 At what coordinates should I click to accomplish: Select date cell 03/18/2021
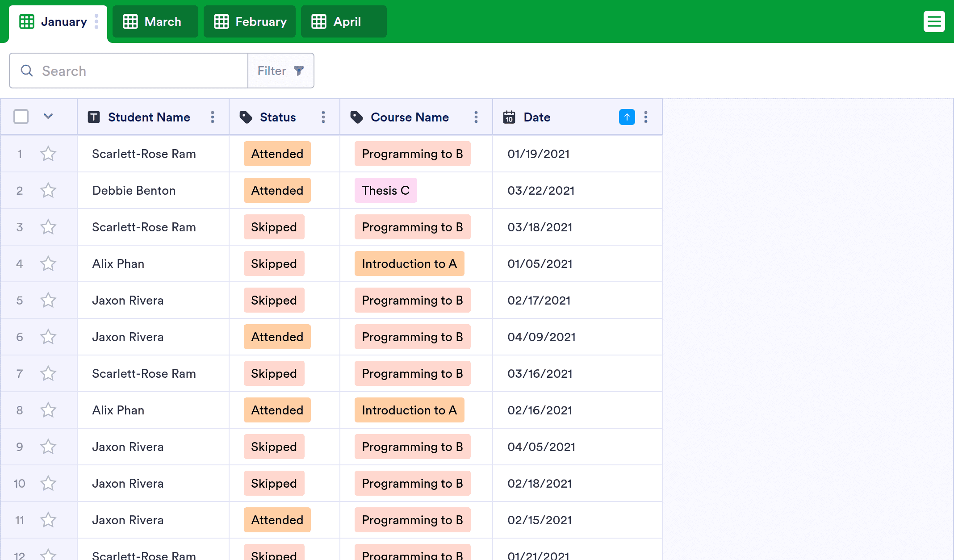[577, 227]
